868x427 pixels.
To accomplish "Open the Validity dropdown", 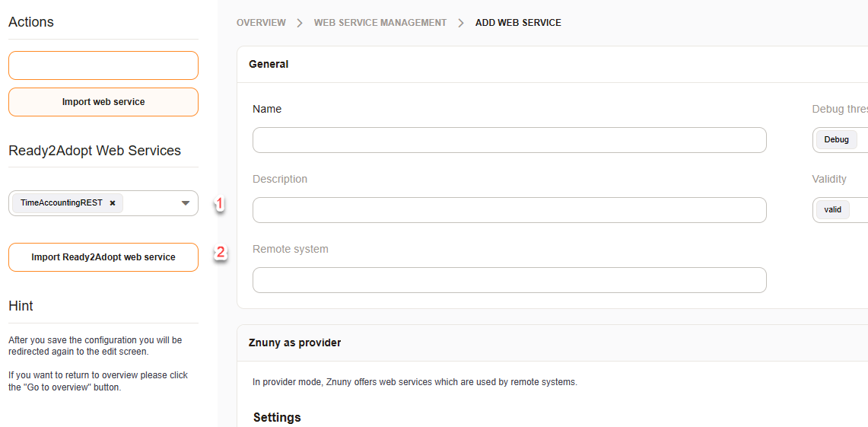I will tap(840, 209).
